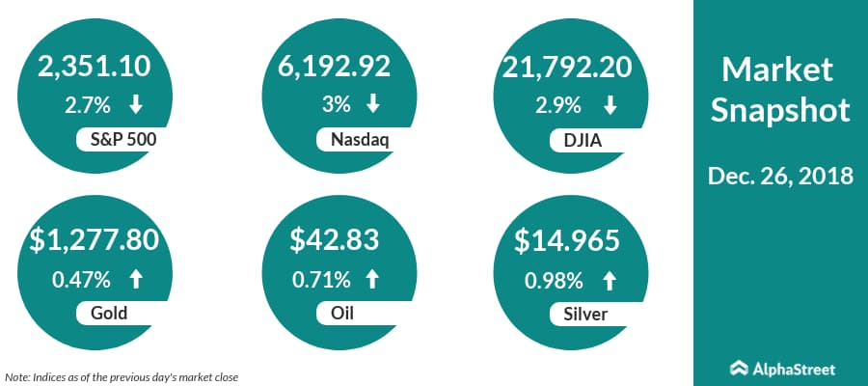Click the Oil up arrow icon
The image size is (868, 386).
[373, 279]
